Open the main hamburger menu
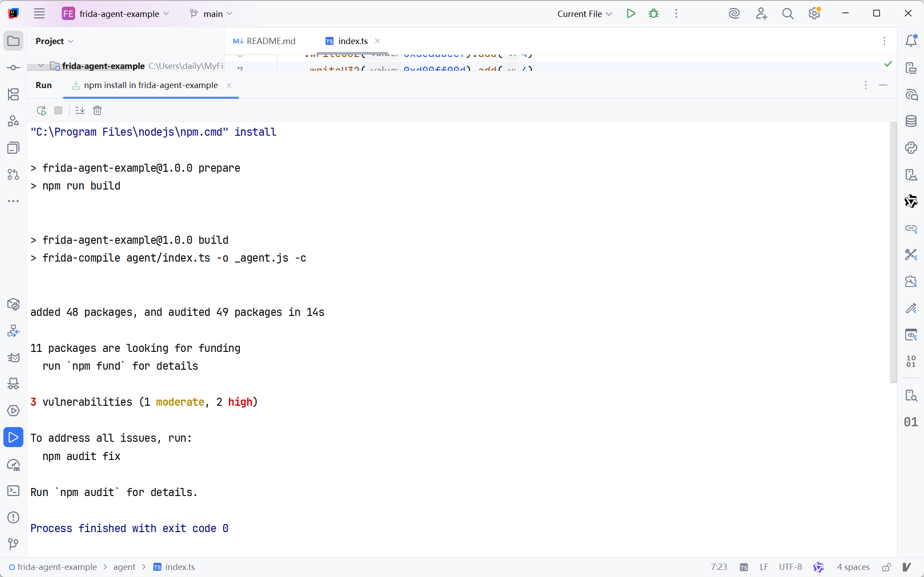Image resolution: width=924 pixels, height=577 pixels. [39, 14]
